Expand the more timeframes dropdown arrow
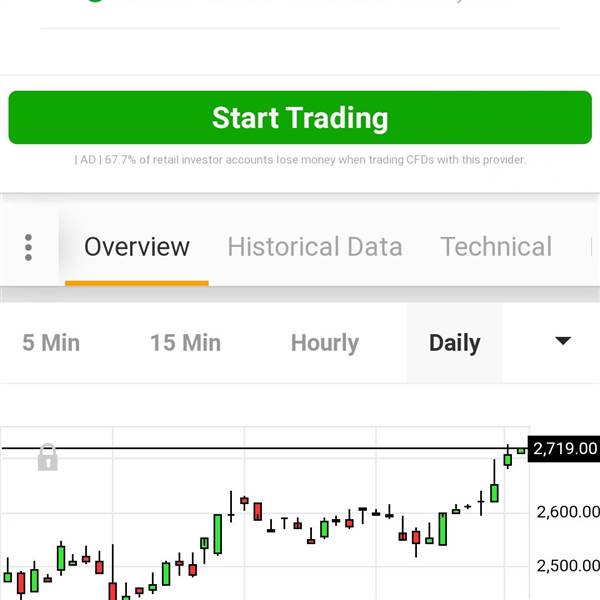This screenshot has height=600, width=600. (563, 341)
